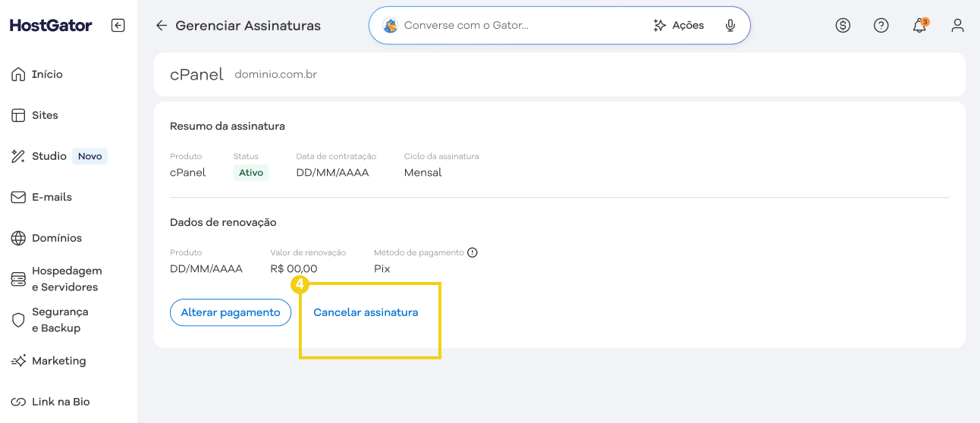Click the microphone icon in search bar
Screen dimensions: 980x423
pyautogui.click(x=730, y=26)
